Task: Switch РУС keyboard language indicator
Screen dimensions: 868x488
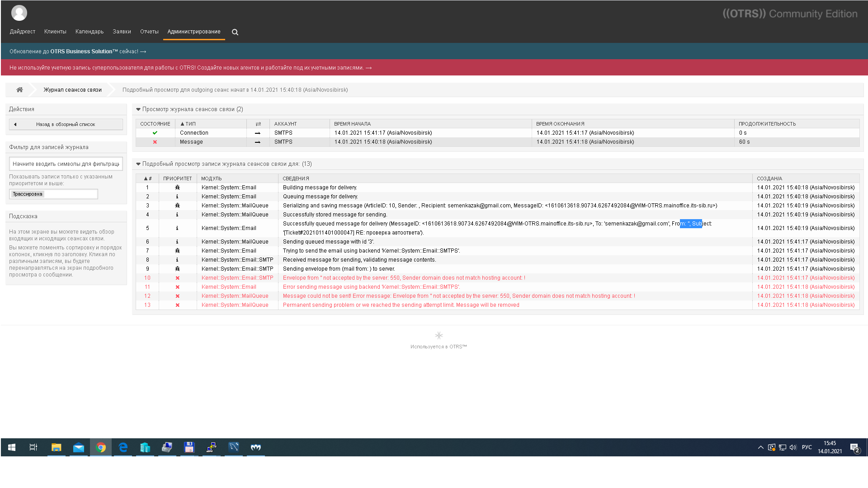Action: point(807,447)
